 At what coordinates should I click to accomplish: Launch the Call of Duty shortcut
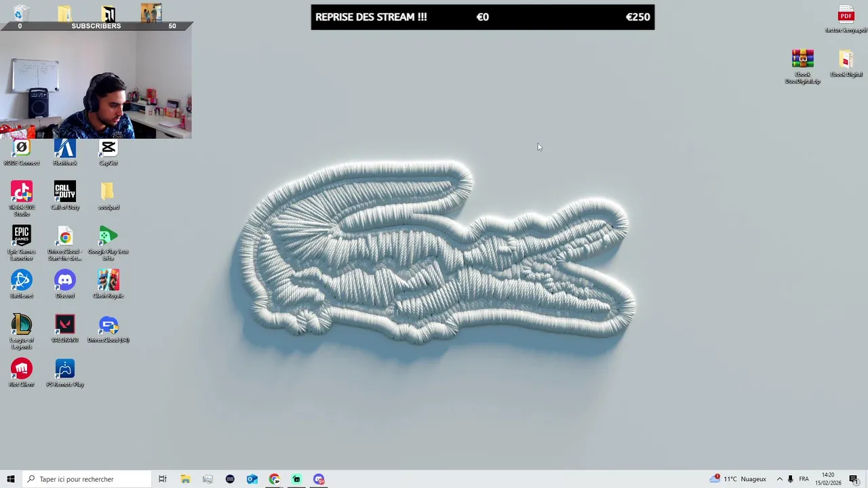click(65, 196)
